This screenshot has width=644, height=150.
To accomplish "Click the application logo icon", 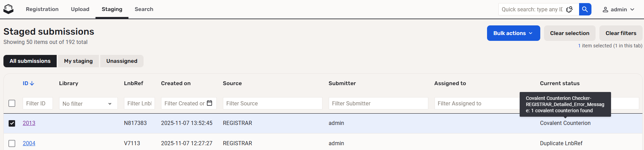I will (8, 9).
